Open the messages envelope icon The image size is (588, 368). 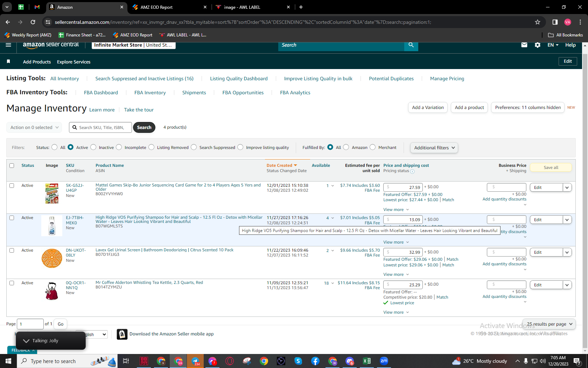524,45
